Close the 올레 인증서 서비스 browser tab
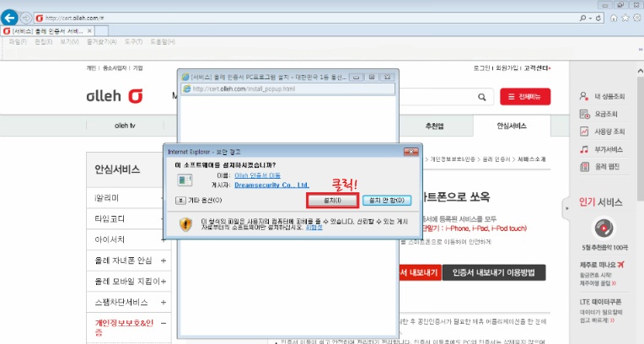The image size is (644, 344). click(x=89, y=31)
